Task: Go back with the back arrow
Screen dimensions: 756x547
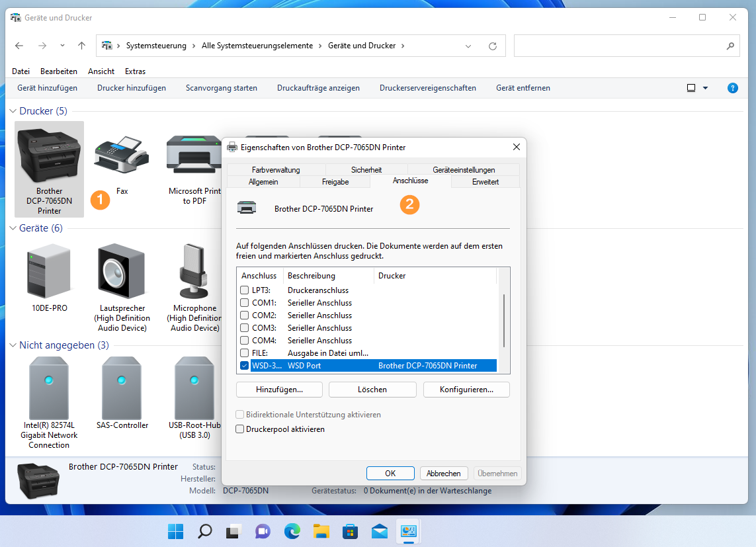Action: 19,46
